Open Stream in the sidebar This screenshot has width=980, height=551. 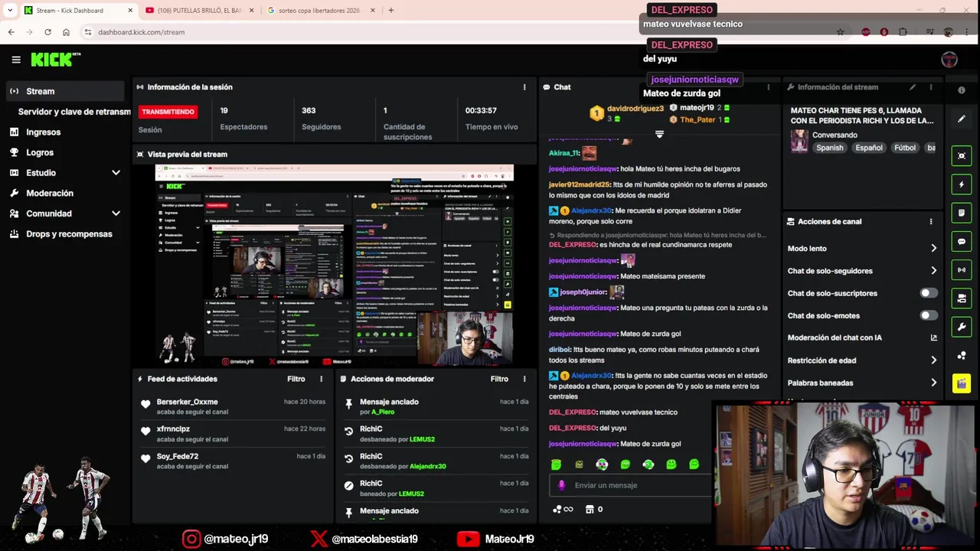(x=65, y=91)
